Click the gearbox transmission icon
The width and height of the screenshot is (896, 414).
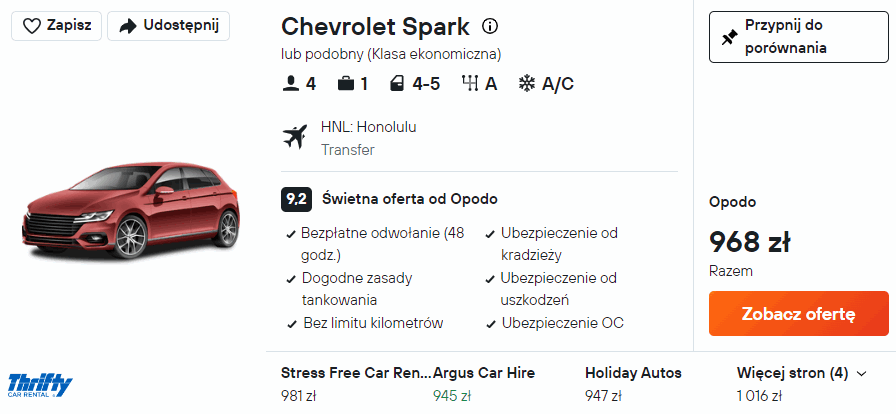[469, 84]
